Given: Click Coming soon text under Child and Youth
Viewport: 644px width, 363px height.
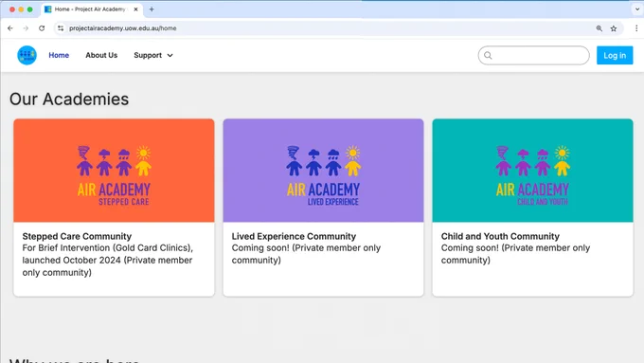Looking at the screenshot, I should 515,254.
